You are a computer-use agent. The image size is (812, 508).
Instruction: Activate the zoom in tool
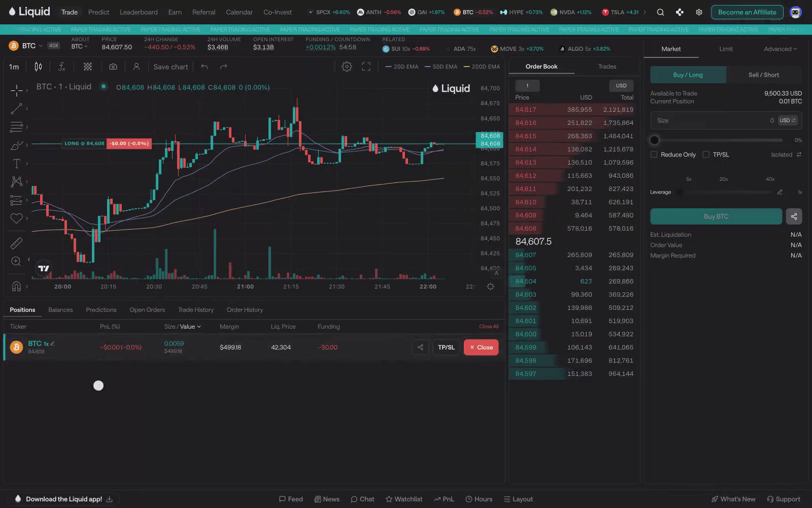point(16,261)
